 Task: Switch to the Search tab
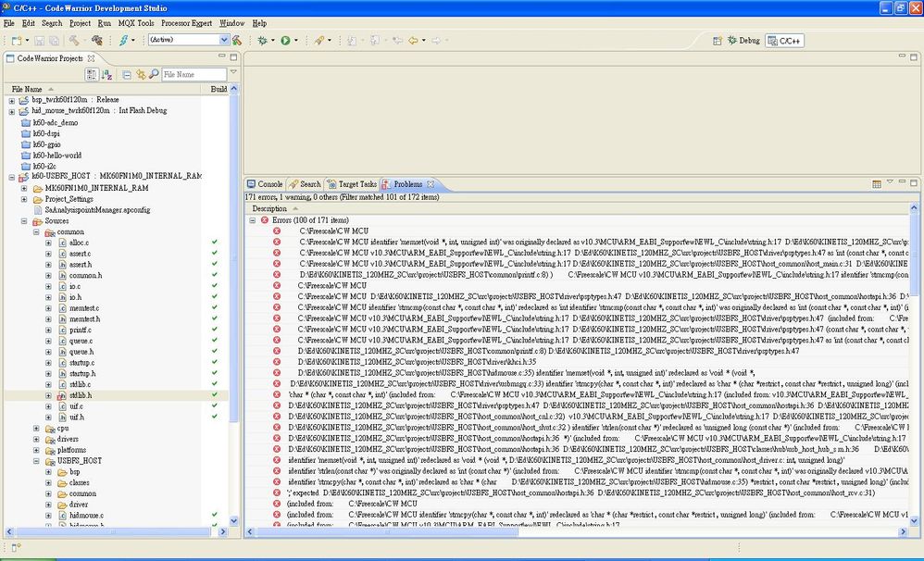coord(305,184)
